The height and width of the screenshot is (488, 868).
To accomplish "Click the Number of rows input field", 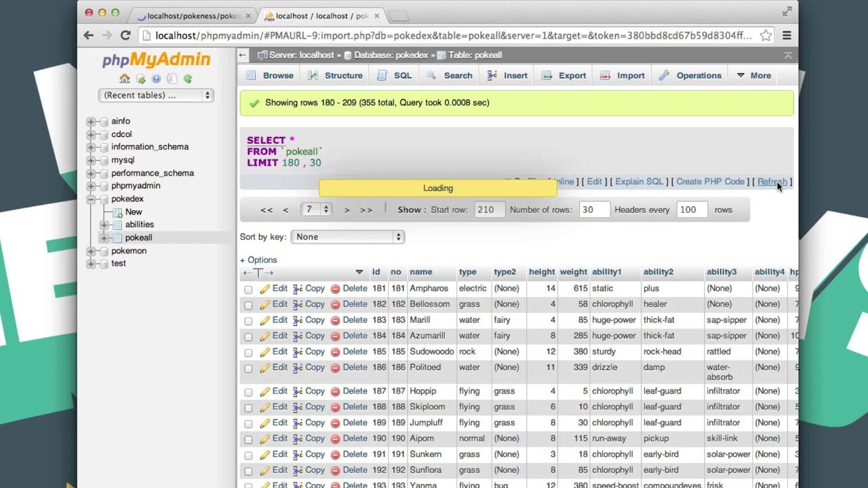I will click(593, 210).
